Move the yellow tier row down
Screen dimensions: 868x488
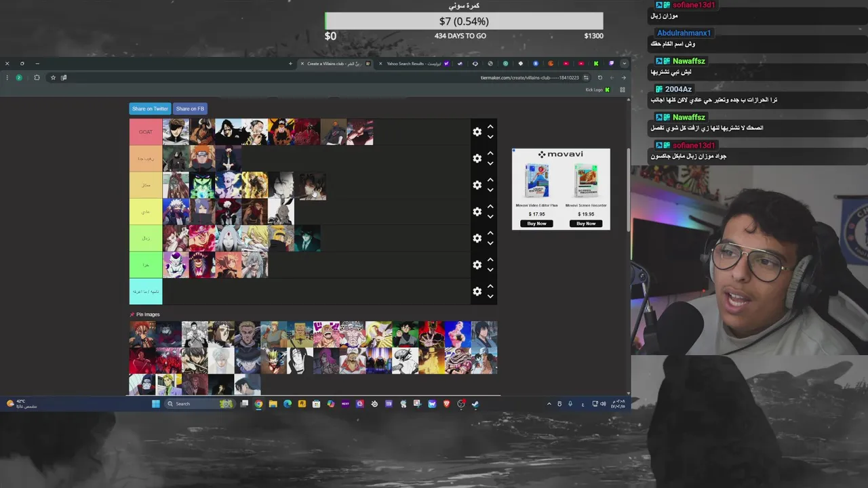[490, 216]
